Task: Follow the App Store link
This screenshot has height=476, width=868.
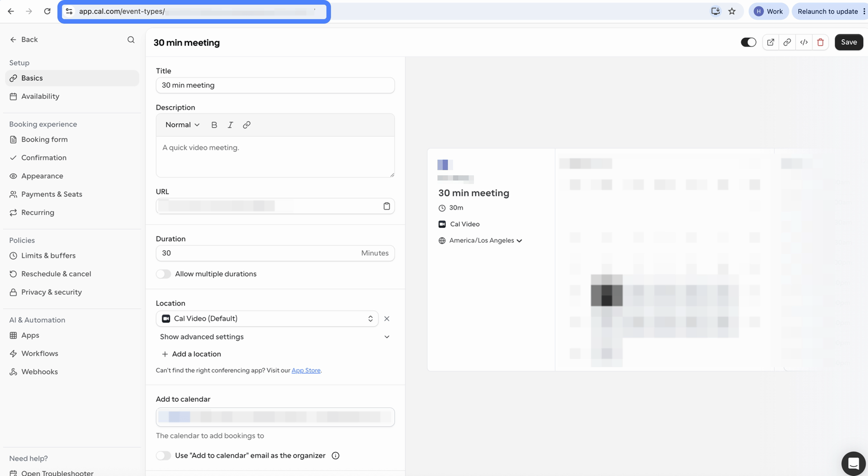Action: click(x=306, y=370)
